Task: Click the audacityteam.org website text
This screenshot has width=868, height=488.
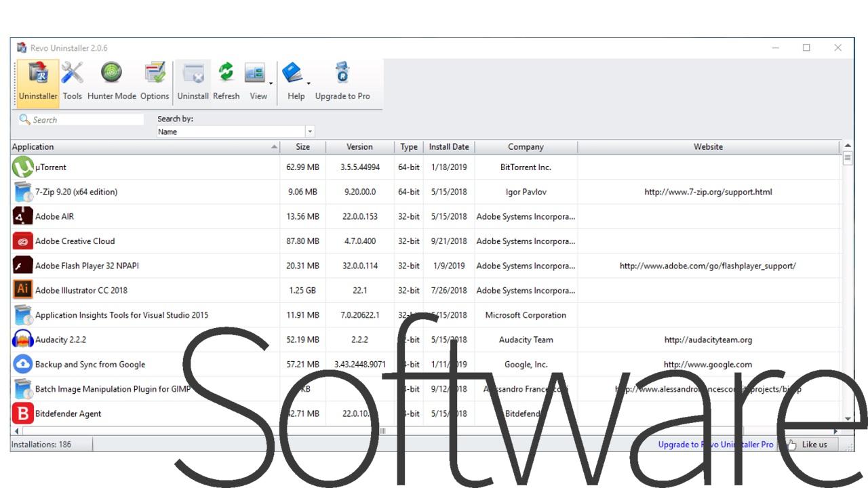Action: 708,340
